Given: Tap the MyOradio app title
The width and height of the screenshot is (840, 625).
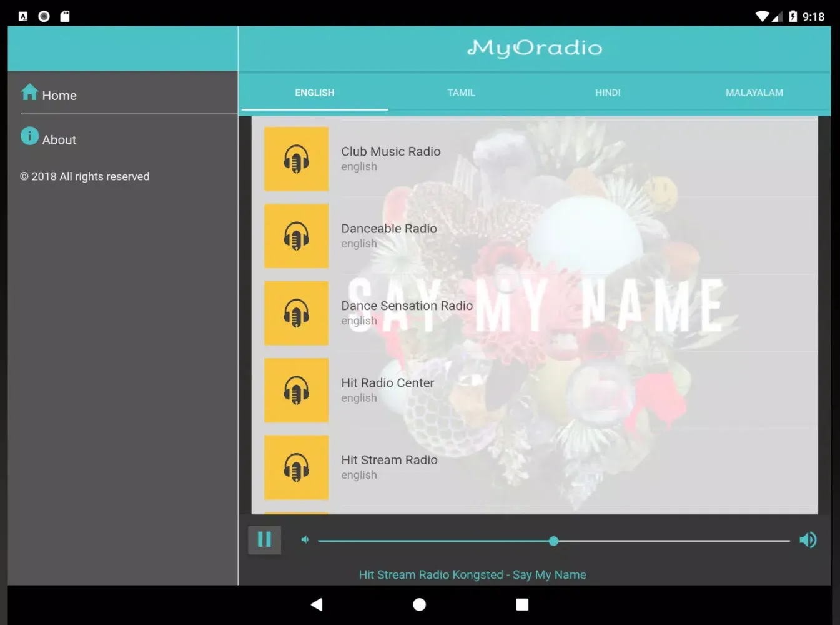Looking at the screenshot, I should coord(535,48).
